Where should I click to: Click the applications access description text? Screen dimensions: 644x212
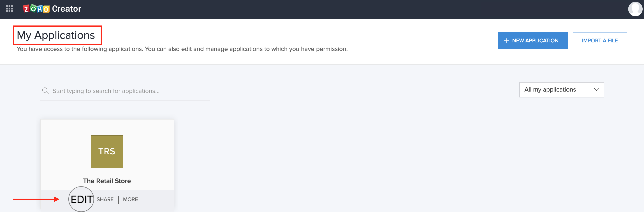[182, 49]
